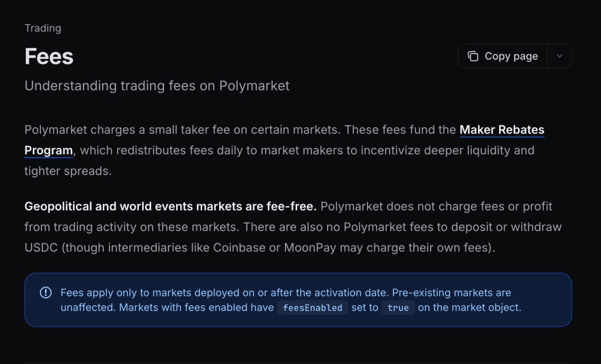Click the copy icon in Copy page button

(473, 56)
